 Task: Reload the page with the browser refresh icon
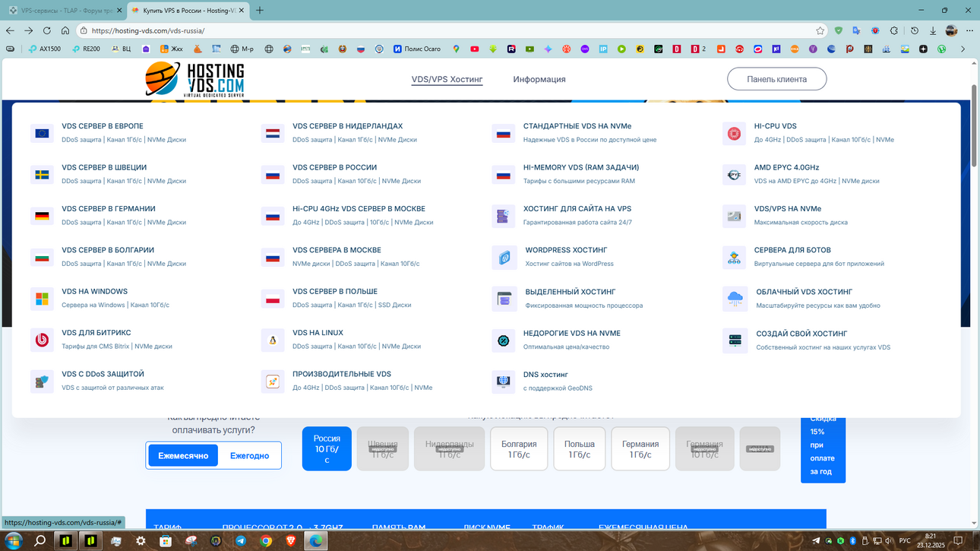(47, 30)
